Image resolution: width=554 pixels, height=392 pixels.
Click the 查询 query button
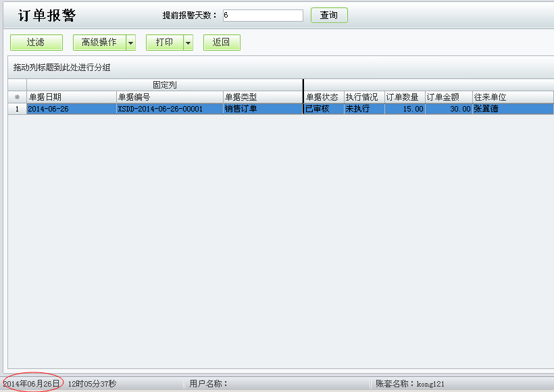[x=329, y=15]
